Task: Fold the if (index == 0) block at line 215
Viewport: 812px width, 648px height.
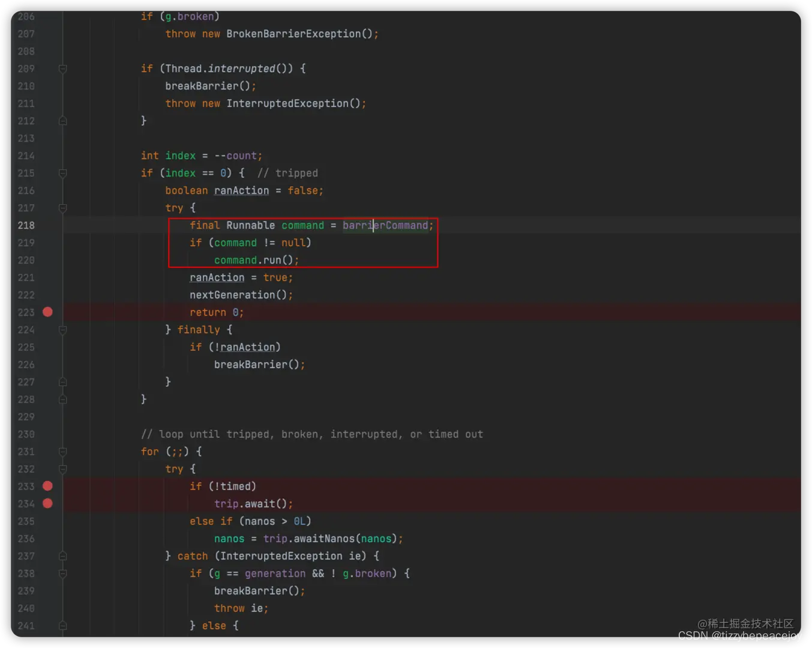Action: coord(62,174)
